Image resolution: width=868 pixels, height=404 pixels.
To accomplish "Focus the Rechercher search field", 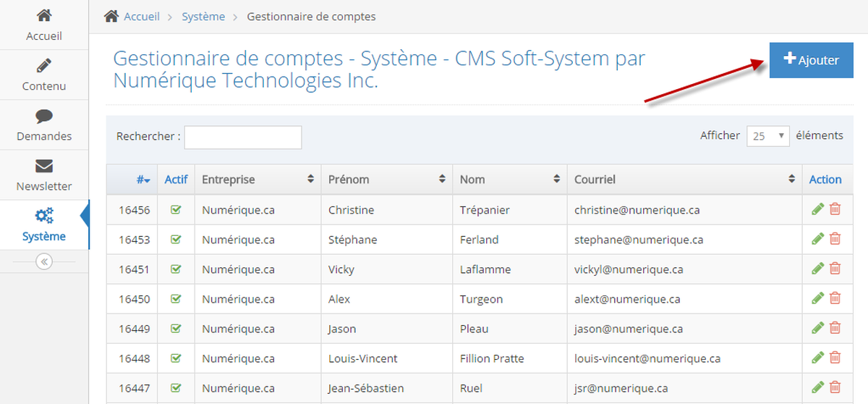I will pyautogui.click(x=243, y=138).
